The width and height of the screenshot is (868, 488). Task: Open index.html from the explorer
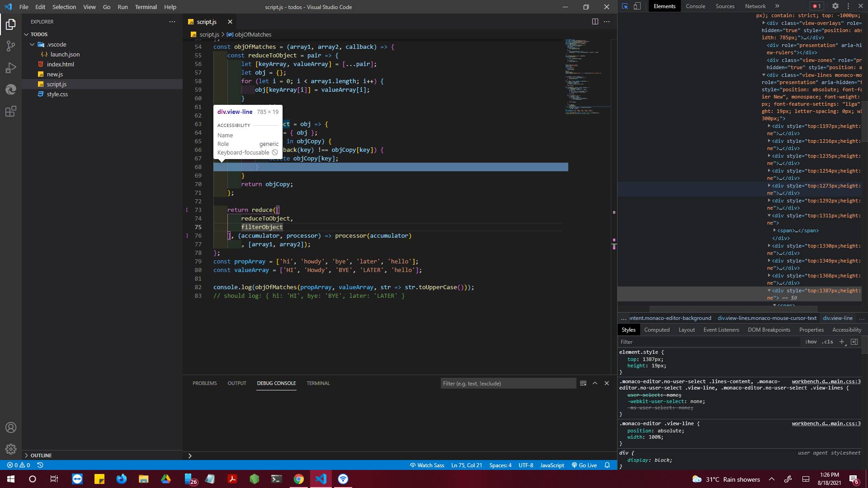[x=60, y=64]
